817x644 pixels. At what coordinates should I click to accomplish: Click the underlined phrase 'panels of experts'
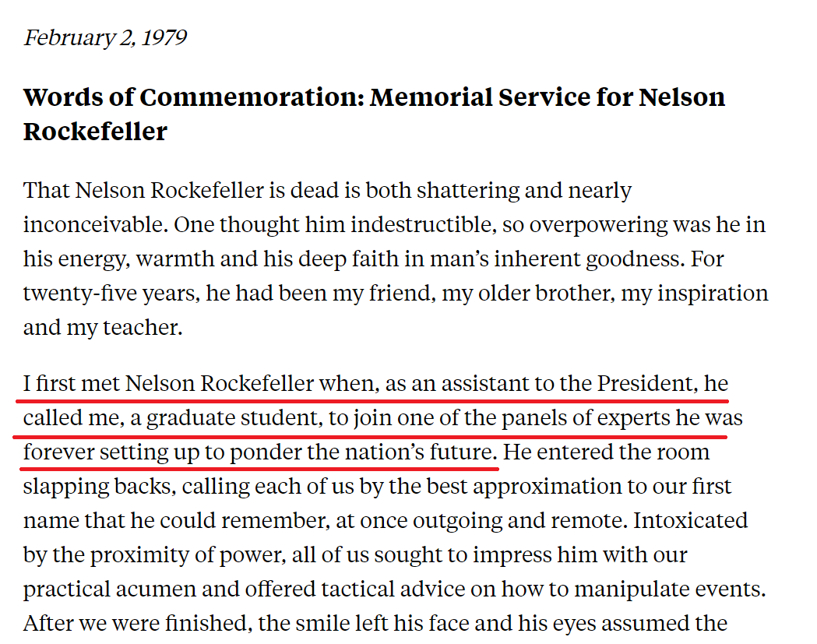pyautogui.click(x=586, y=418)
